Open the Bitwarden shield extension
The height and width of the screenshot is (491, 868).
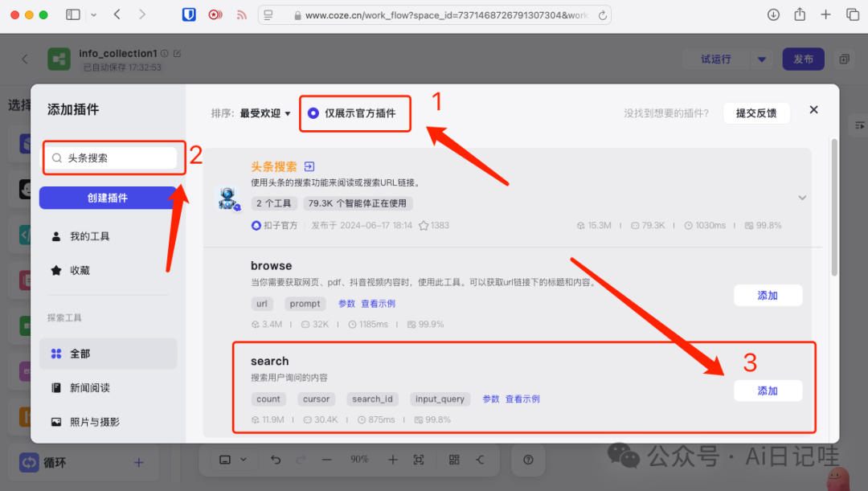tap(189, 15)
